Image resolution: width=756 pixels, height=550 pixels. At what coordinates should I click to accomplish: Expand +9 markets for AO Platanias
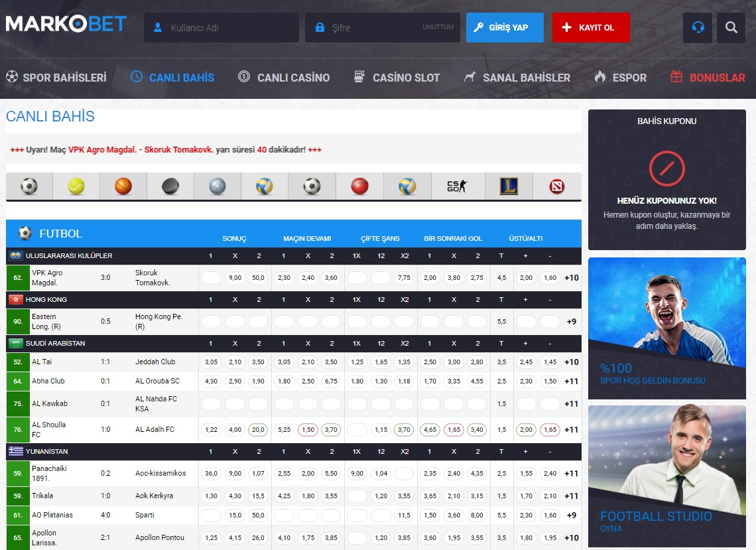(572, 516)
